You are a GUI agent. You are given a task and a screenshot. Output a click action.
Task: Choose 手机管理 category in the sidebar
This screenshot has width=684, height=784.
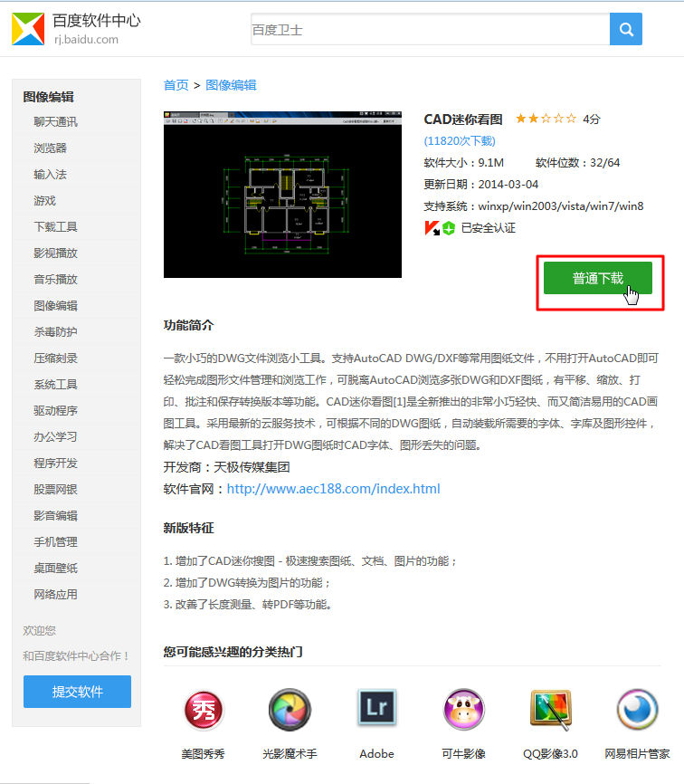55,542
